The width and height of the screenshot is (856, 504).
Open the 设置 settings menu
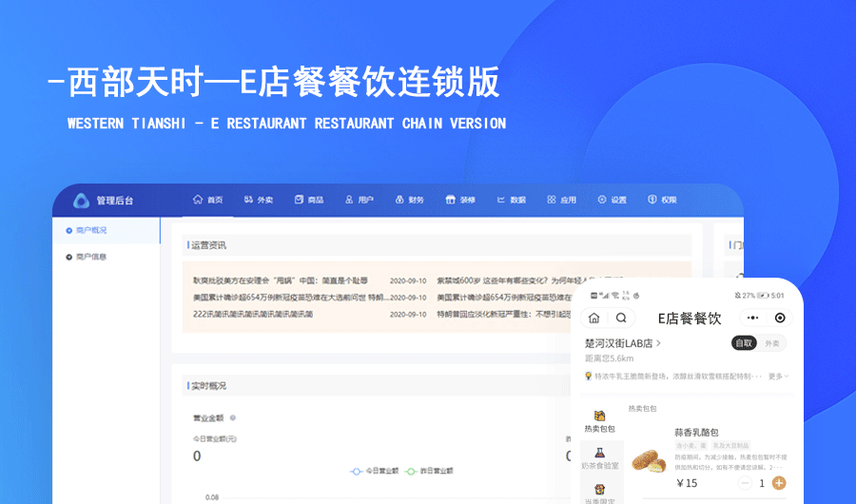(612, 200)
